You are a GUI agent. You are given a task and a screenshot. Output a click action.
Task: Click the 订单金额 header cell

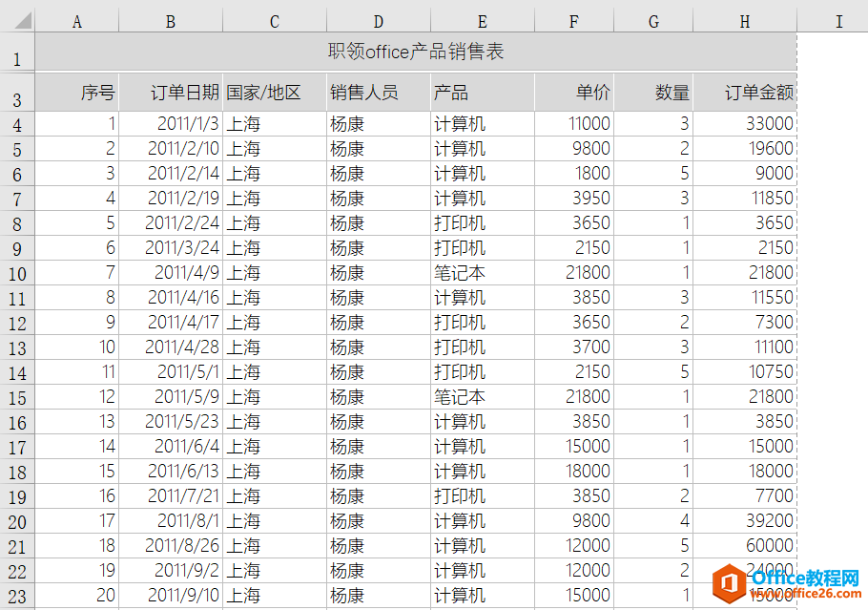pos(745,93)
